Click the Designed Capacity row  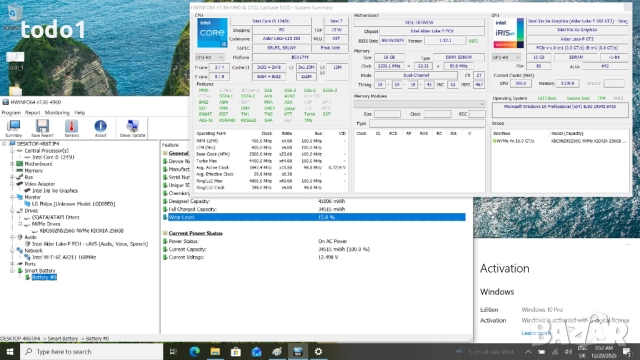point(314,201)
